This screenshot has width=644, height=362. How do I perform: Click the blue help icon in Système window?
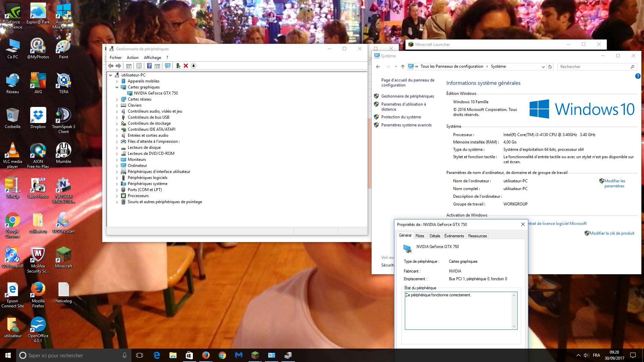[638, 76]
